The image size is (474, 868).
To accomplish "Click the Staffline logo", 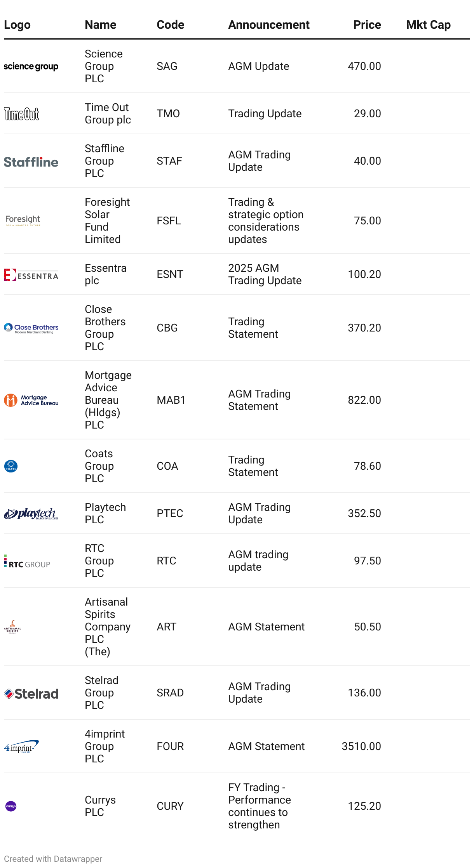I will (x=31, y=162).
